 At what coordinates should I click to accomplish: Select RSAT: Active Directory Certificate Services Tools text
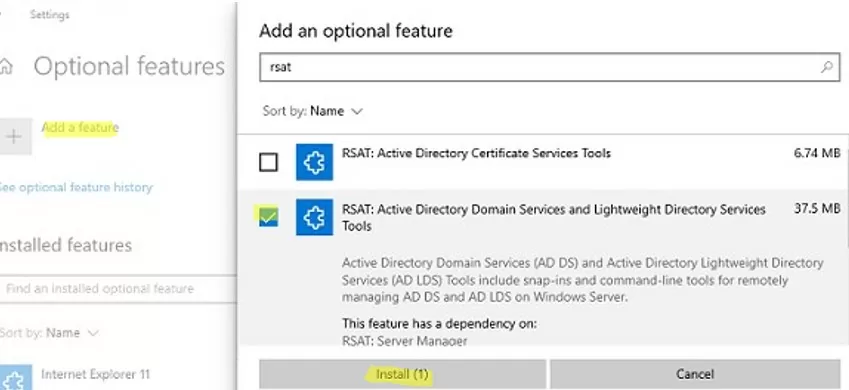coord(476,153)
